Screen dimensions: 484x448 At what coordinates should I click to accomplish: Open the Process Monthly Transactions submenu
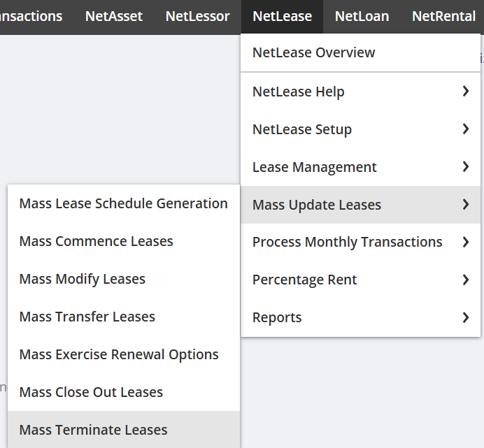pos(347,242)
